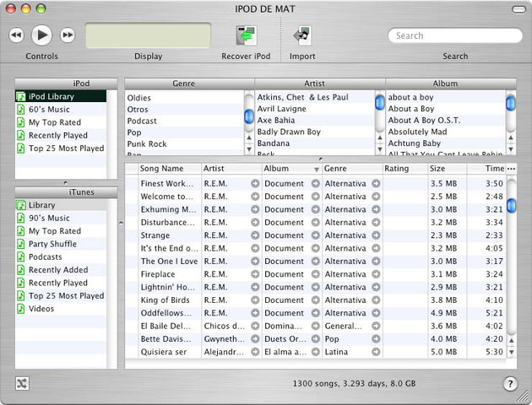
Task: Click the divider handle between iPod and iTunes lists
Action: [x=66, y=183]
